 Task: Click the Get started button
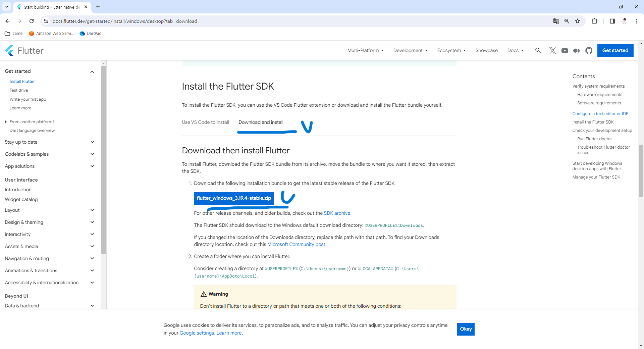point(615,51)
